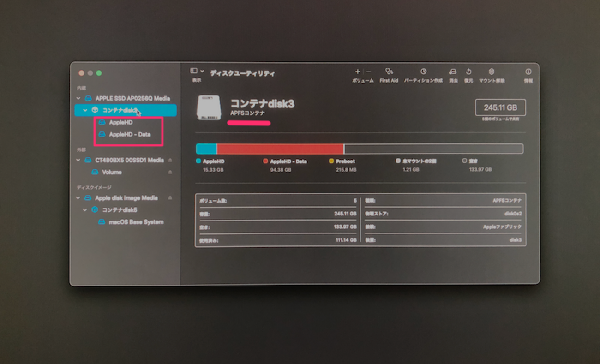600x364 pixels.
Task: Click the 94.38 GB value in legend
Action: tap(280, 170)
